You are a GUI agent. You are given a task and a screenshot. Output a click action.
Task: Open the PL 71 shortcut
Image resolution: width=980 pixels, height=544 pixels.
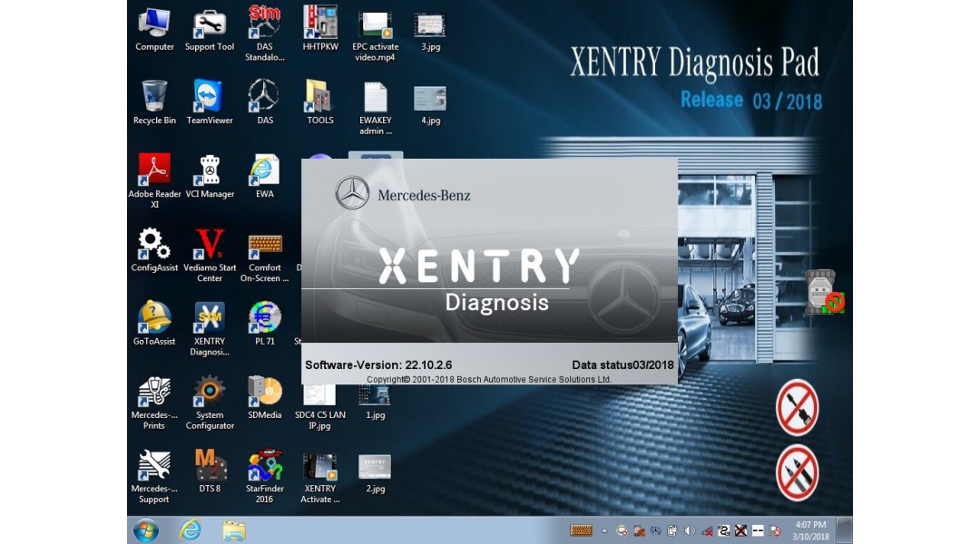264,325
